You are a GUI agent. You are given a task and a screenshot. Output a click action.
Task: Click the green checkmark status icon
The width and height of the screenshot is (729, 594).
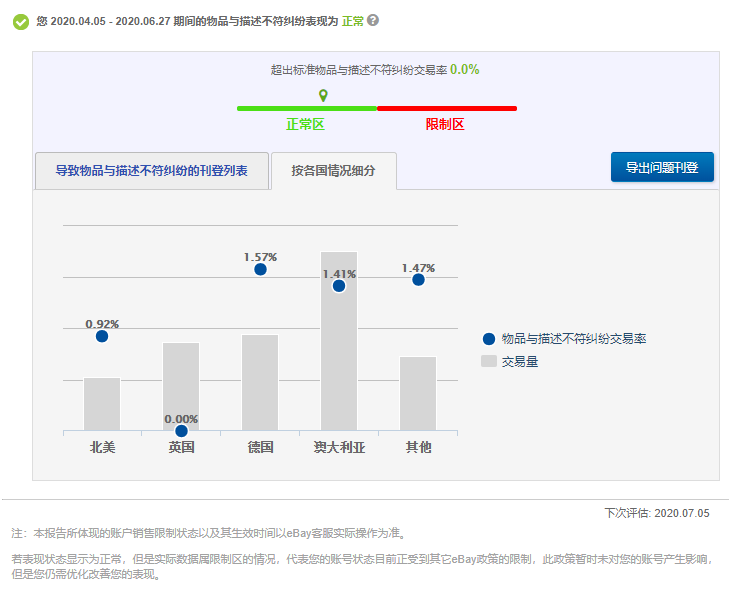[20, 21]
